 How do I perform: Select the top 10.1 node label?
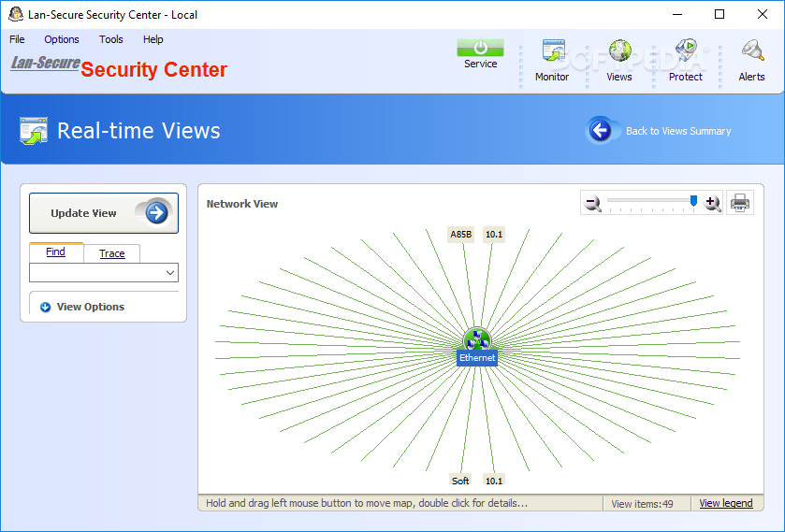494,235
